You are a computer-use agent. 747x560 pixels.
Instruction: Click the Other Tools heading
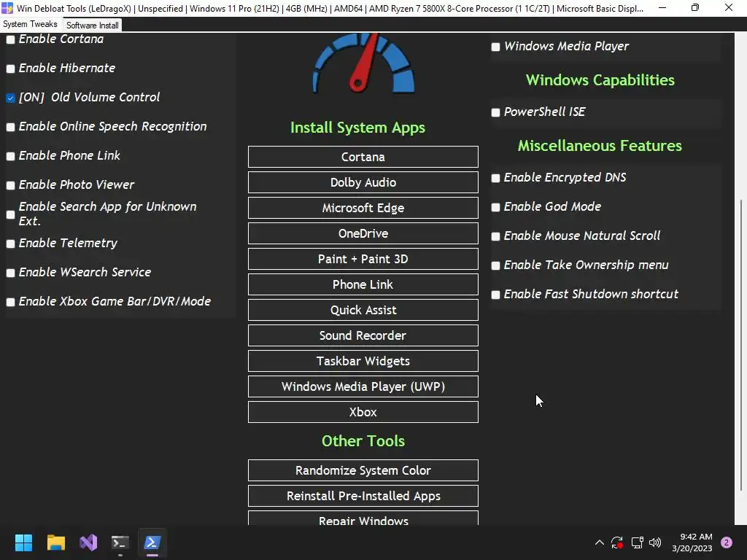tap(363, 441)
